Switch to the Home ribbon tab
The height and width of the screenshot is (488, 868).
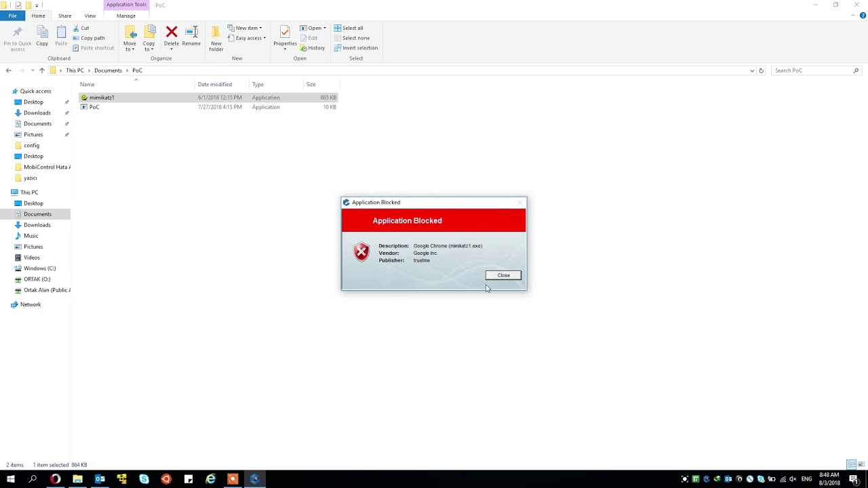[38, 16]
